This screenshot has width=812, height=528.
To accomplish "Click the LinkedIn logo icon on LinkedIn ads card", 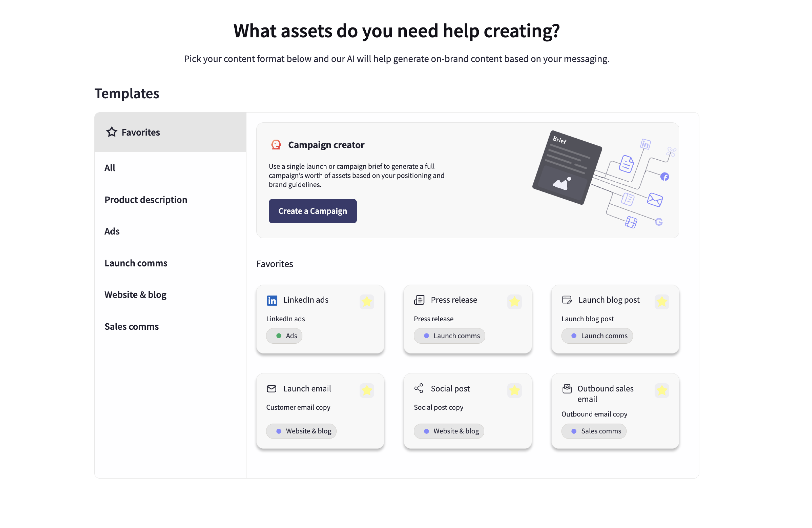I will pos(272,300).
